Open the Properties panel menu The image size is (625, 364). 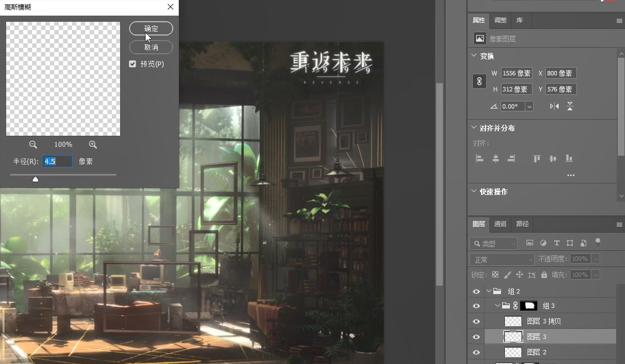pyautogui.click(x=619, y=21)
